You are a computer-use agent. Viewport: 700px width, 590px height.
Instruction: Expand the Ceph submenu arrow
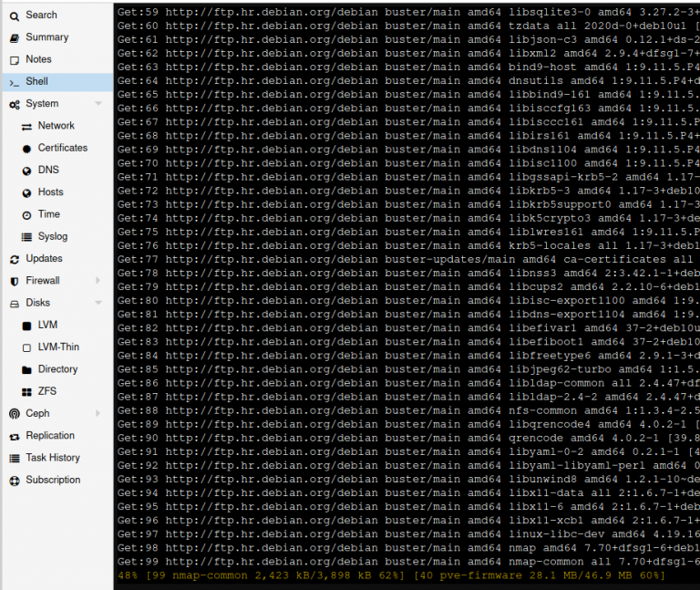coord(98,413)
